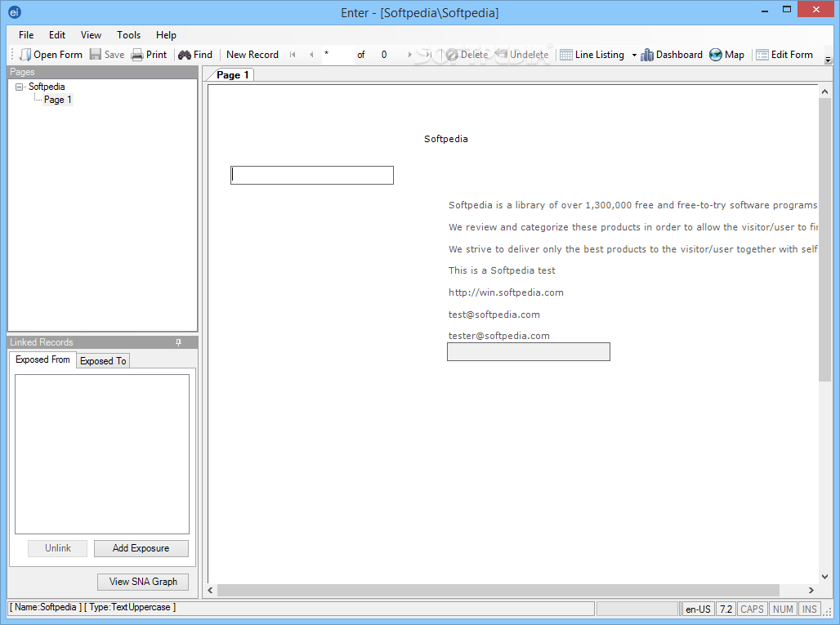Go to previous record arrow

311,55
